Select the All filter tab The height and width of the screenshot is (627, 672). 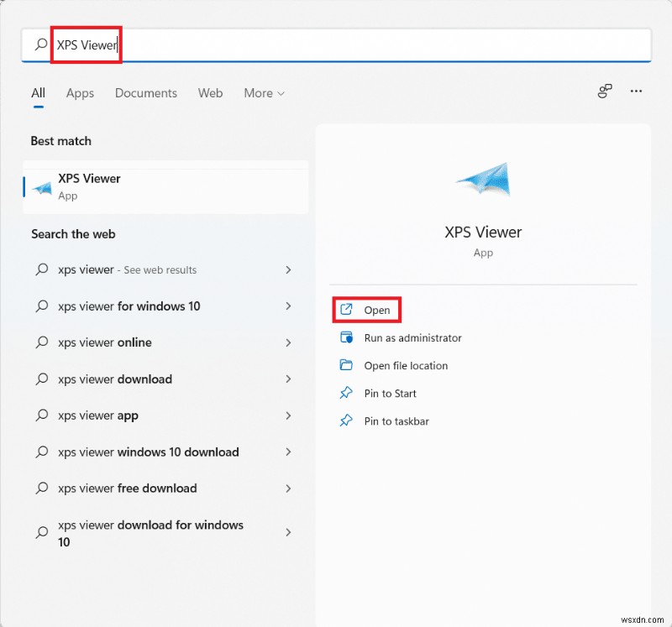38,93
